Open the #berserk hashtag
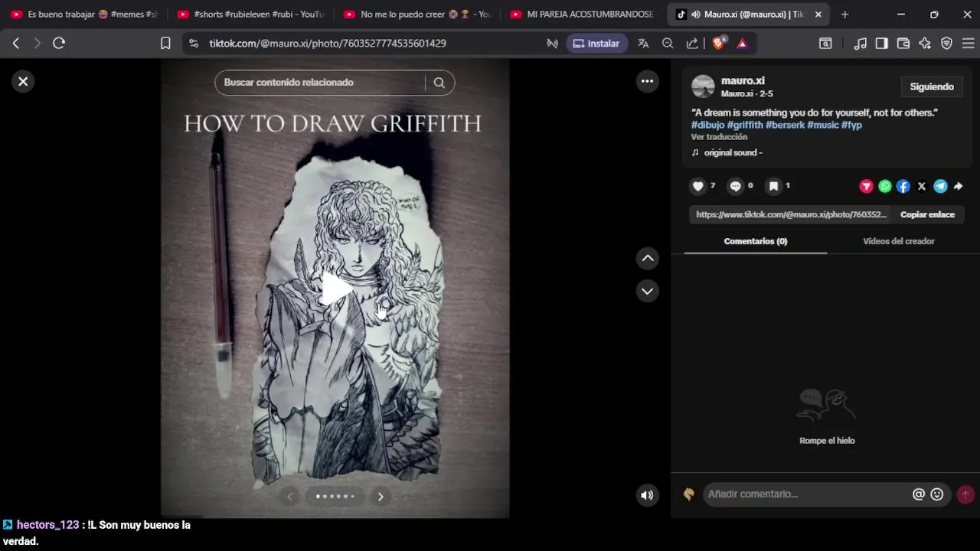 click(x=785, y=125)
